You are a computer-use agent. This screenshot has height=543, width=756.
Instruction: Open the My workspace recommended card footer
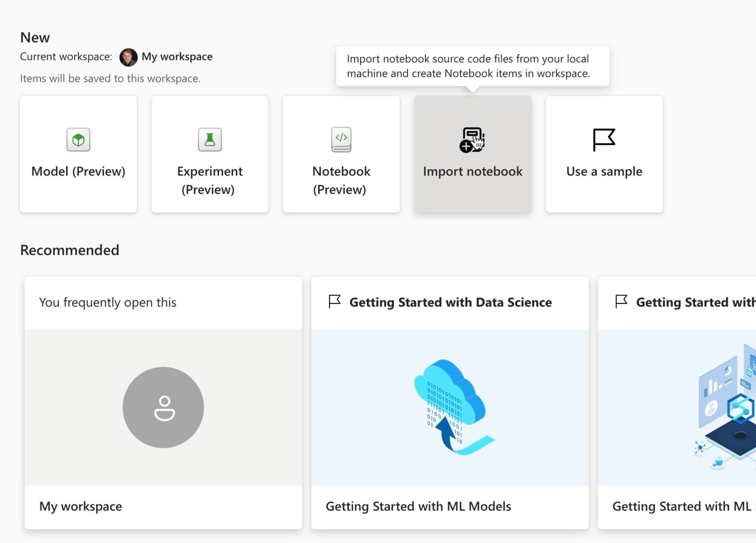(81, 506)
